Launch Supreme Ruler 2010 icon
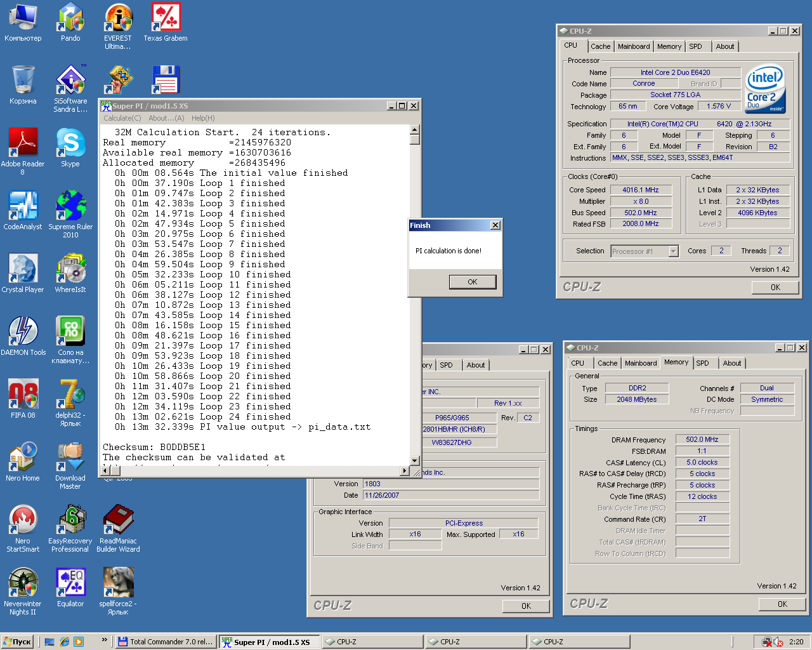 (70, 215)
